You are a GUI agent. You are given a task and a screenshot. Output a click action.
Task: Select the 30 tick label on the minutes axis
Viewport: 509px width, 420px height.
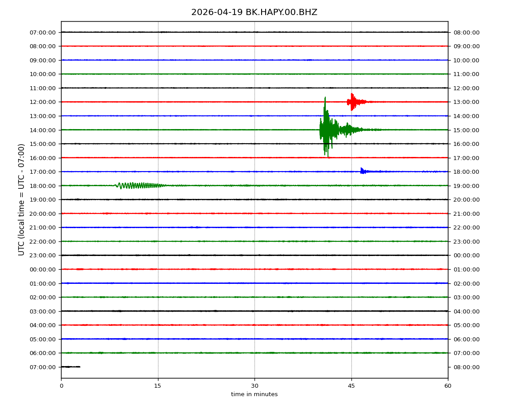click(x=254, y=386)
